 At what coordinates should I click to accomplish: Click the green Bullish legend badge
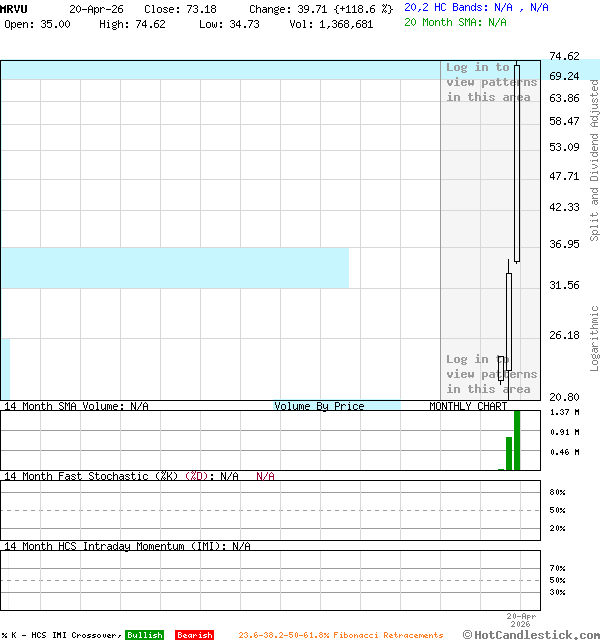144,635
